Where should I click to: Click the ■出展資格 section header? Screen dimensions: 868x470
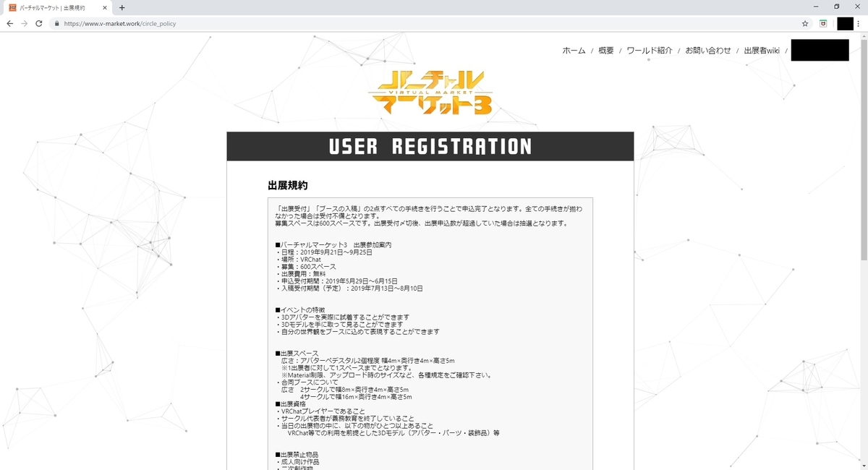[292, 403]
